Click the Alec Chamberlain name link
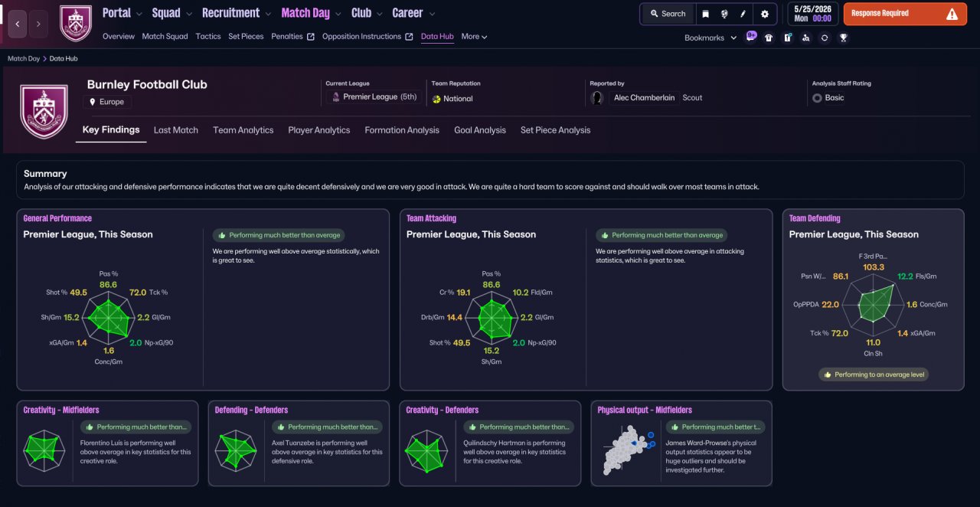The image size is (980, 507). [x=645, y=98]
